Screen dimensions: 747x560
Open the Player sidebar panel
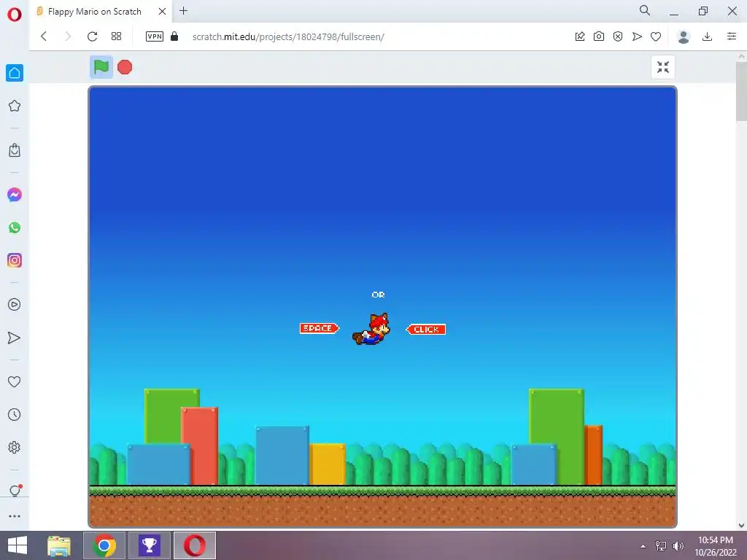pyautogui.click(x=15, y=305)
